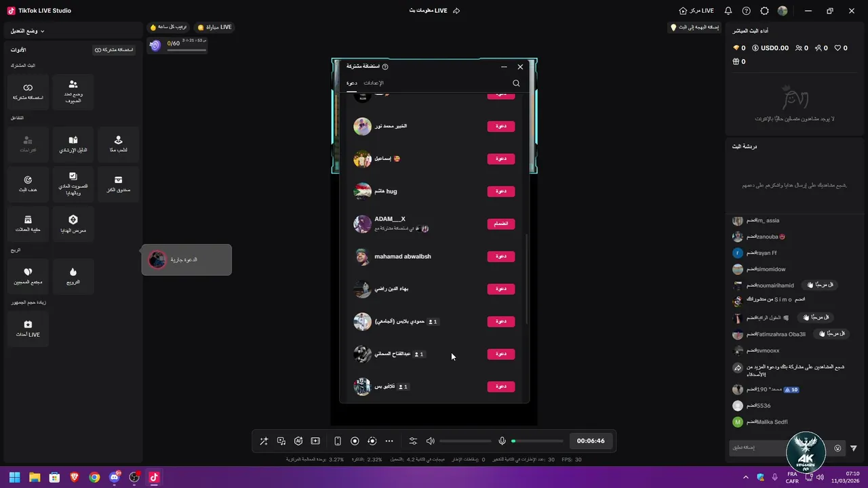Open File Explorer from taskbar

point(35,477)
